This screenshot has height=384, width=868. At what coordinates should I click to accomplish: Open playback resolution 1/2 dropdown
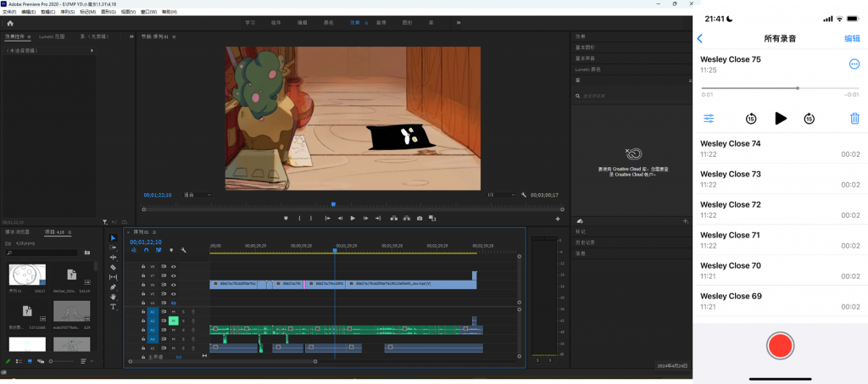tap(501, 195)
